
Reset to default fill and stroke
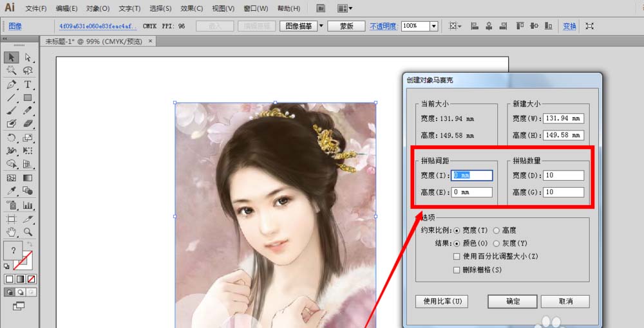pos(6,266)
